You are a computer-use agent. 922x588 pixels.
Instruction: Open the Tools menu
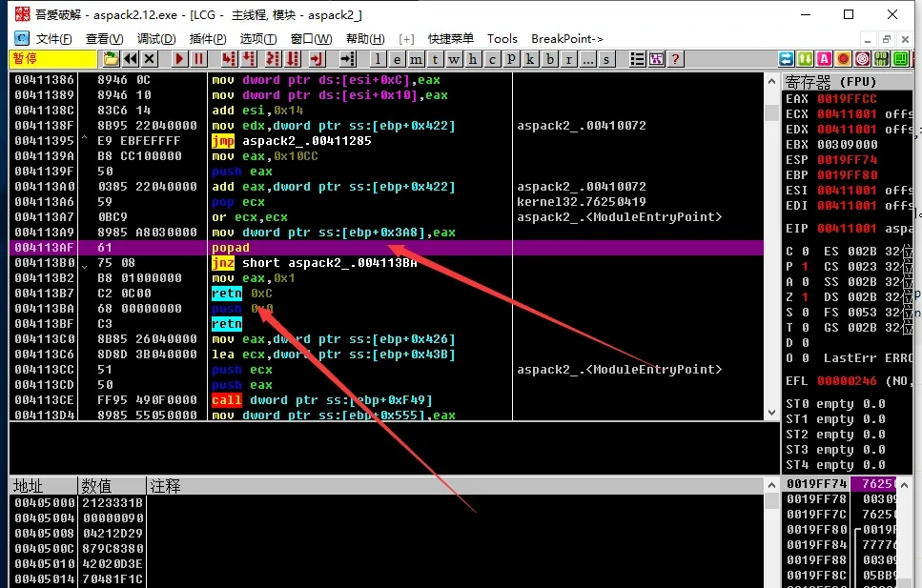pyautogui.click(x=502, y=39)
